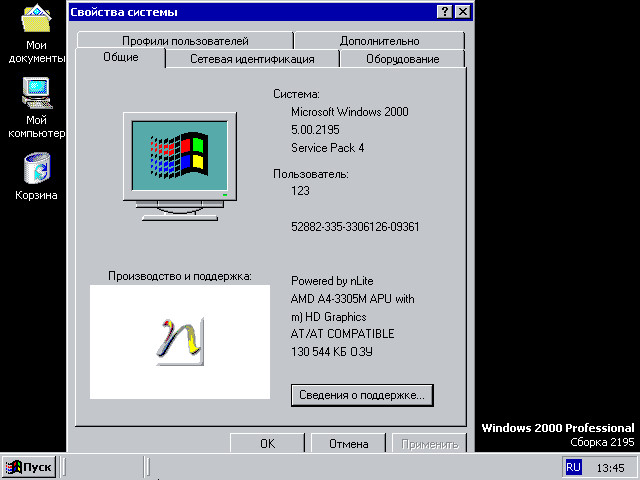This screenshot has width=640, height=480.
Task: Confirm with the OK button
Action: (267, 443)
